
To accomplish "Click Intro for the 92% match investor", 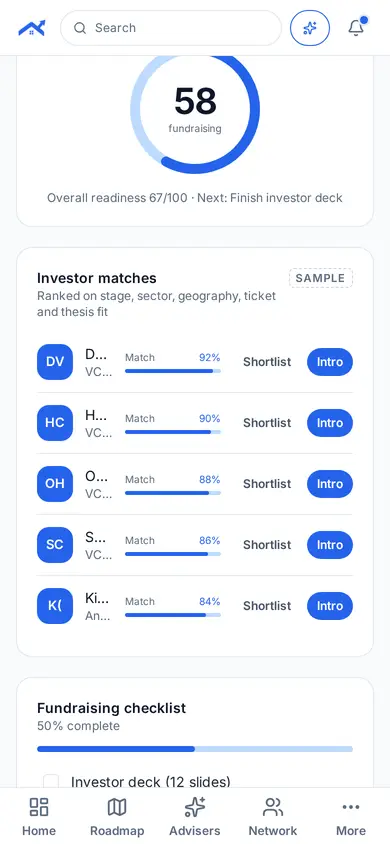I will 330,362.
